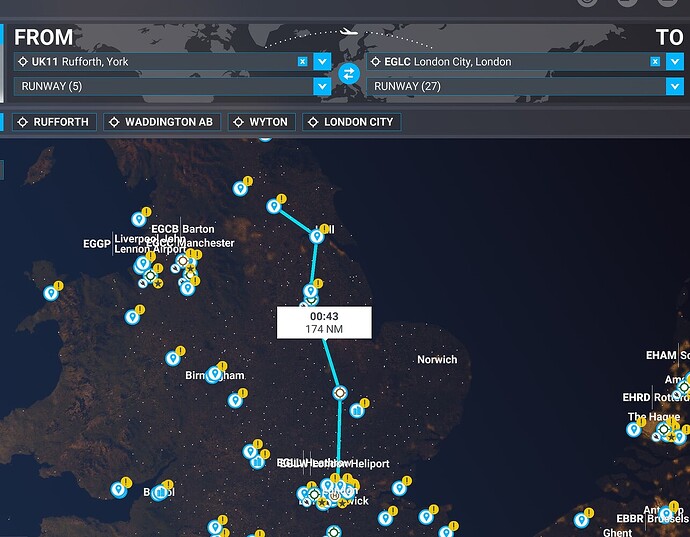Click the 00:43 174 NM route info box
This screenshot has width=690, height=537.
324,323
